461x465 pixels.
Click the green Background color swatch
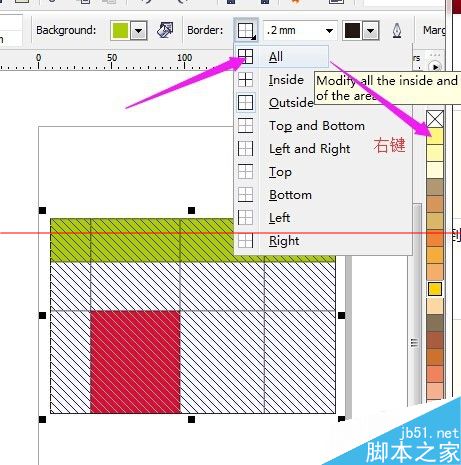coord(120,31)
